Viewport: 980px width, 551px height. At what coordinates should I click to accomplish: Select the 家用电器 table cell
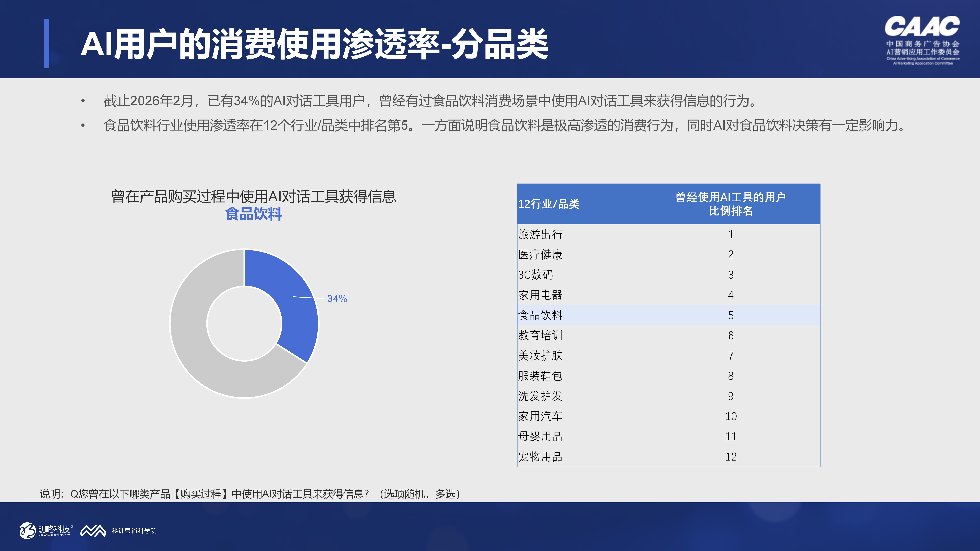(x=540, y=295)
